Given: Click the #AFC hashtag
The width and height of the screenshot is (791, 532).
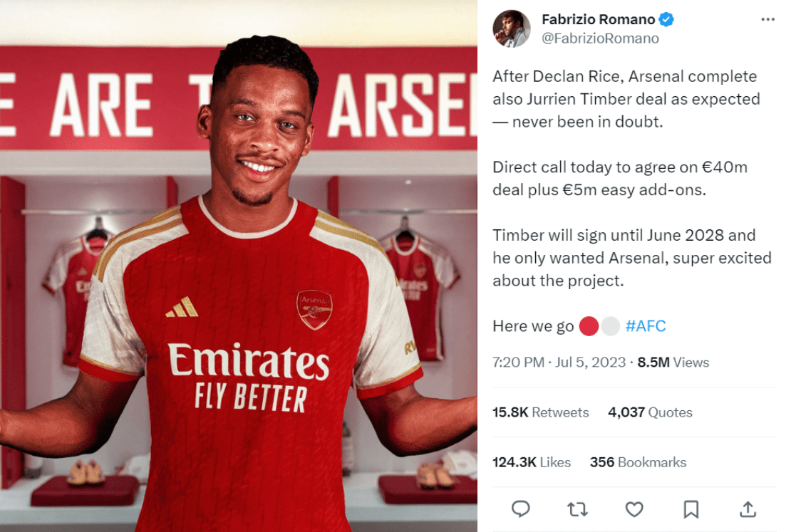Looking at the screenshot, I should [x=645, y=326].
